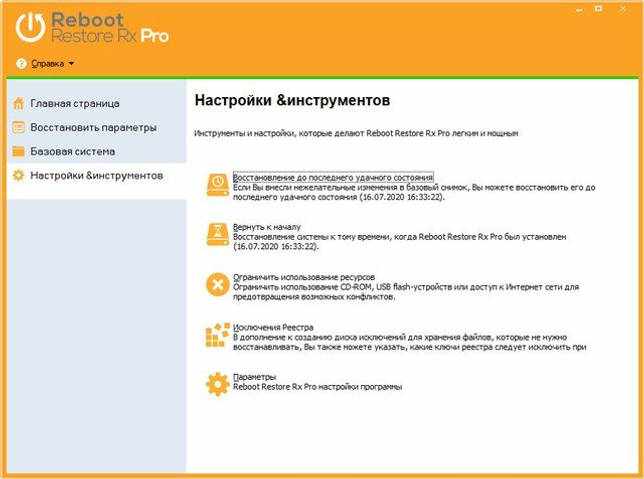Click the blocks icon for Исключения Реестра

[x=217, y=335]
